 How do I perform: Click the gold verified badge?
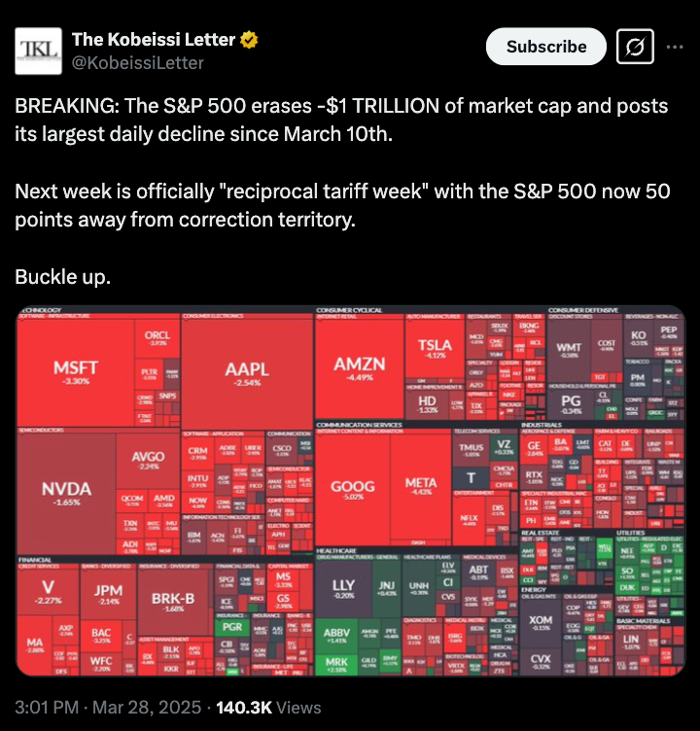[250, 40]
